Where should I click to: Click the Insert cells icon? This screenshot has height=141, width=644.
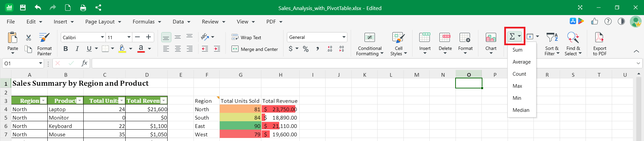tap(425, 38)
